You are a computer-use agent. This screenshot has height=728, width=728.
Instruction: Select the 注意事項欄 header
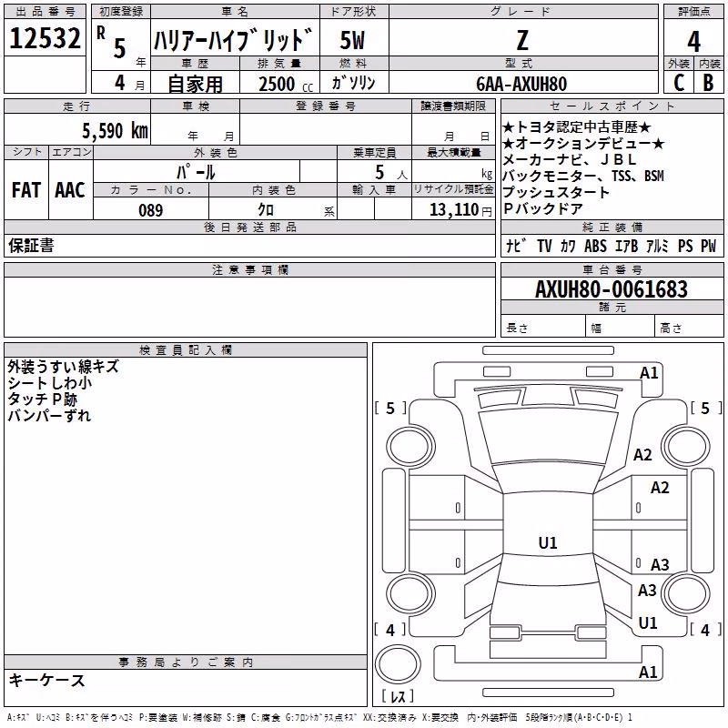[x=249, y=269]
